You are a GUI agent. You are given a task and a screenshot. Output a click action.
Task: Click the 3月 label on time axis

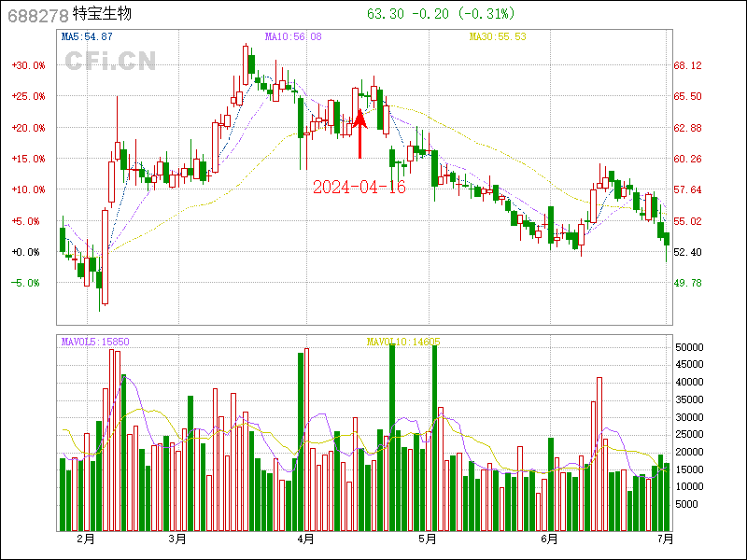click(177, 539)
